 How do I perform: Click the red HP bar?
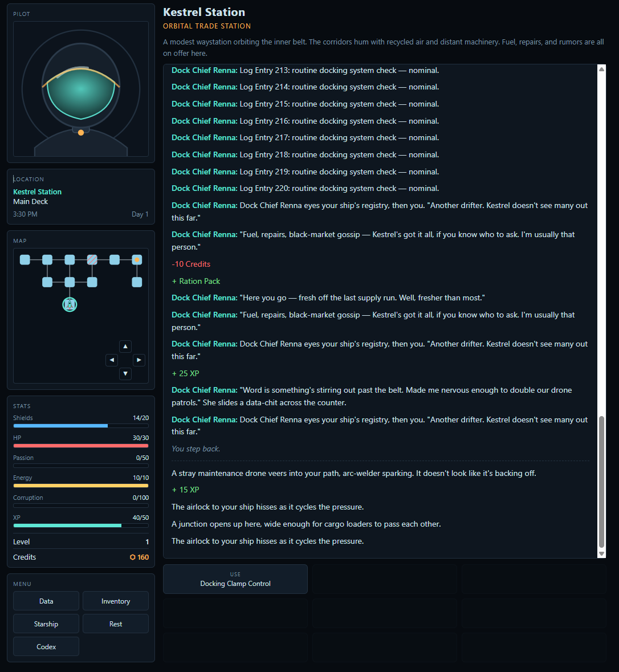click(81, 446)
